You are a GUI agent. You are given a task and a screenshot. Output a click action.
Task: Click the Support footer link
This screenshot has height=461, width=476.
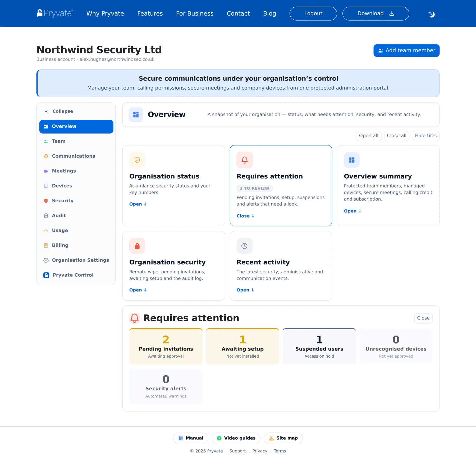(x=237, y=451)
